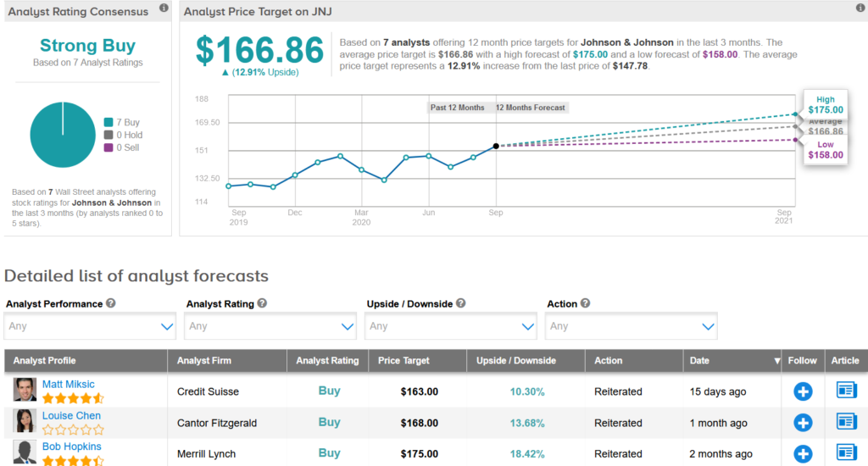Expand the Upside / Downside filter dropdown
This screenshot has width=868, height=466.
coord(451,326)
